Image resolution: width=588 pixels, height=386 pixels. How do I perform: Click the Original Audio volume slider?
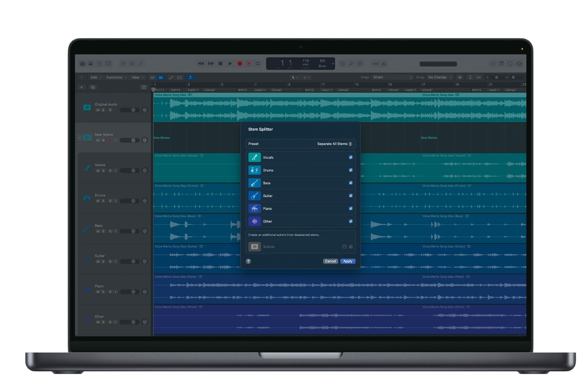click(x=130, y=110)
